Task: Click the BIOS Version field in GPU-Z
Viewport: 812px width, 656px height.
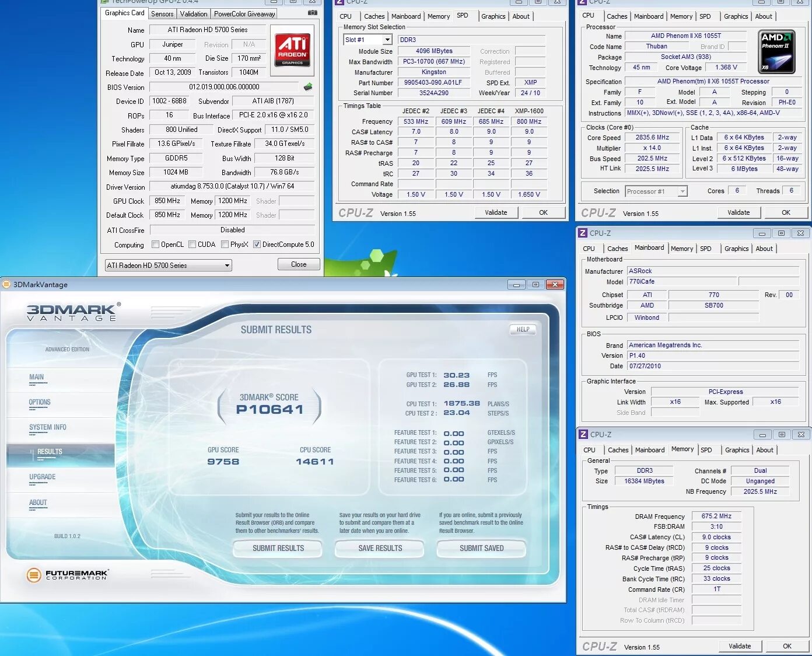Action: coord(224,87)
